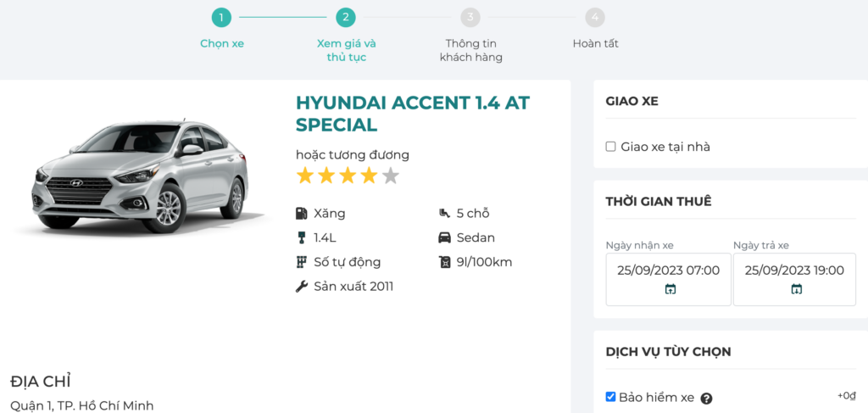
Task: Open calendar icon under return date
Action: (x=796, y=289)
